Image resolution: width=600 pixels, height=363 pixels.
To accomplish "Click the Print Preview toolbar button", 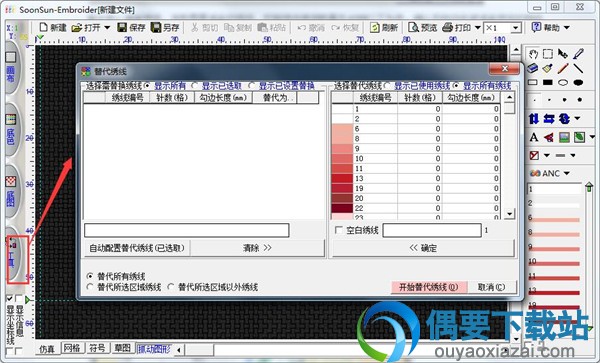I will point(422,28).
